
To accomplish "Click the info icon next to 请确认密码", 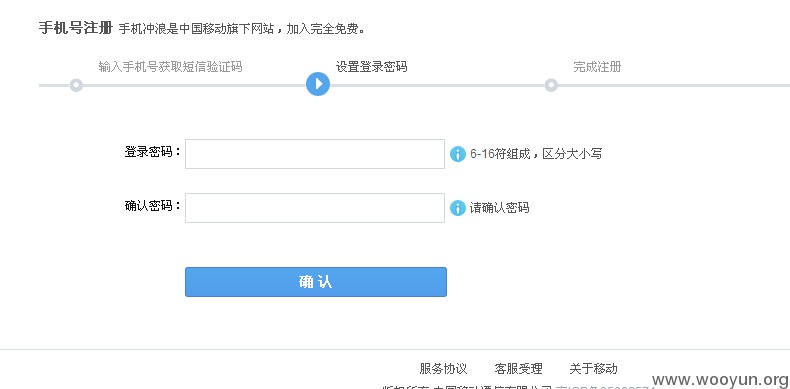I will pos(457,208).
